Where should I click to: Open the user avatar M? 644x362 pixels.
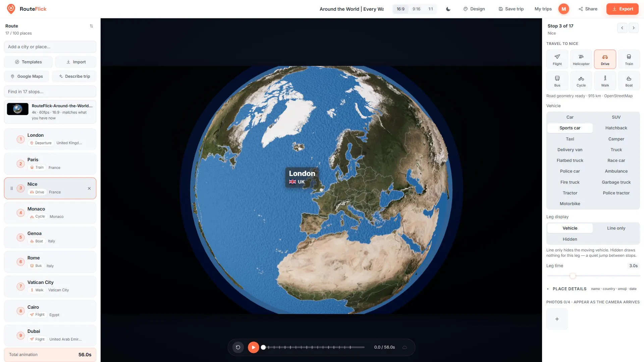[x=564, y=9]
